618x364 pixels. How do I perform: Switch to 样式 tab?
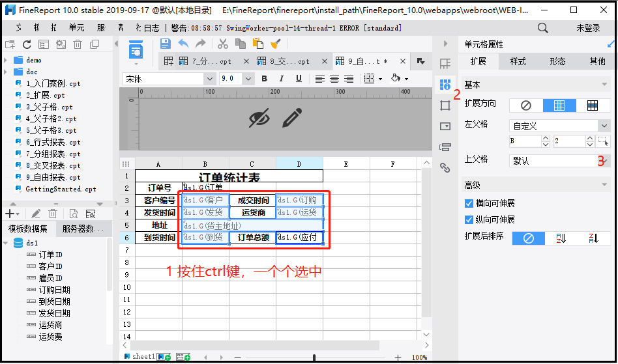[518, 61]
